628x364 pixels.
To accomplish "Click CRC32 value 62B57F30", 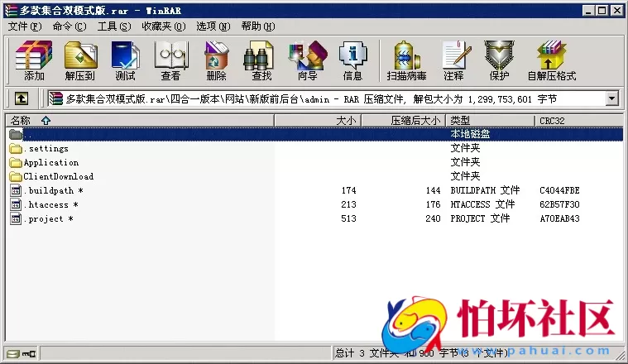I will pyautogui.click(x=559, y=204).
